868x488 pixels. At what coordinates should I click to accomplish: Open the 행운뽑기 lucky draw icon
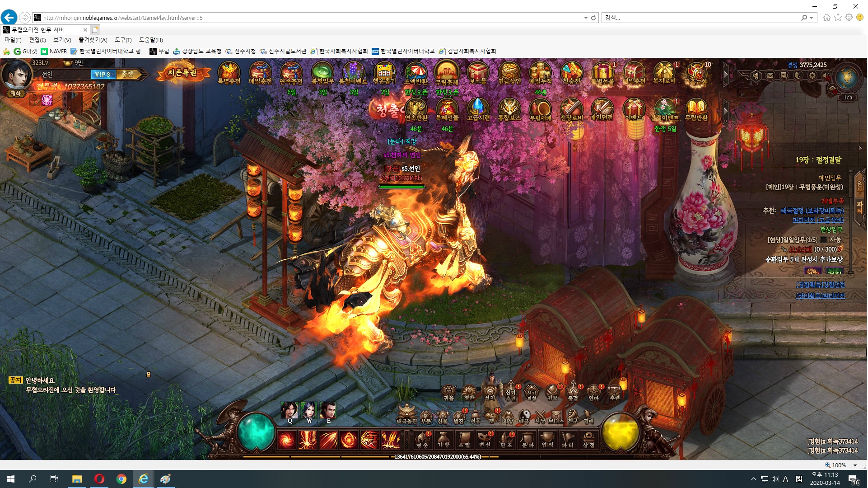tap(384, 73)
